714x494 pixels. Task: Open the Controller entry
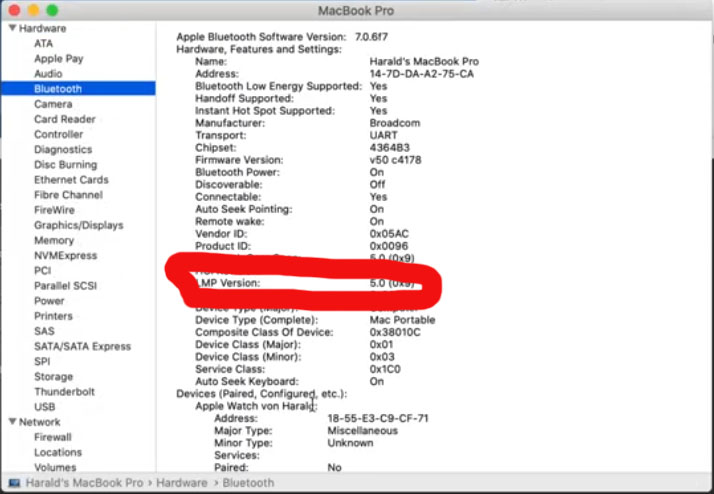pyautogui.click(x=59, y=134)
